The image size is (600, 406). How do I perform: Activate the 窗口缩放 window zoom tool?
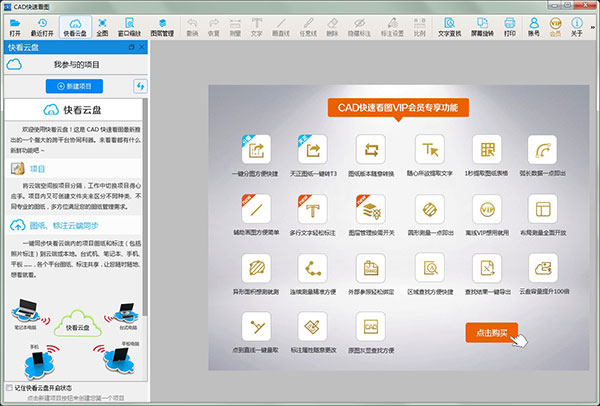click(x=130, y=28)
